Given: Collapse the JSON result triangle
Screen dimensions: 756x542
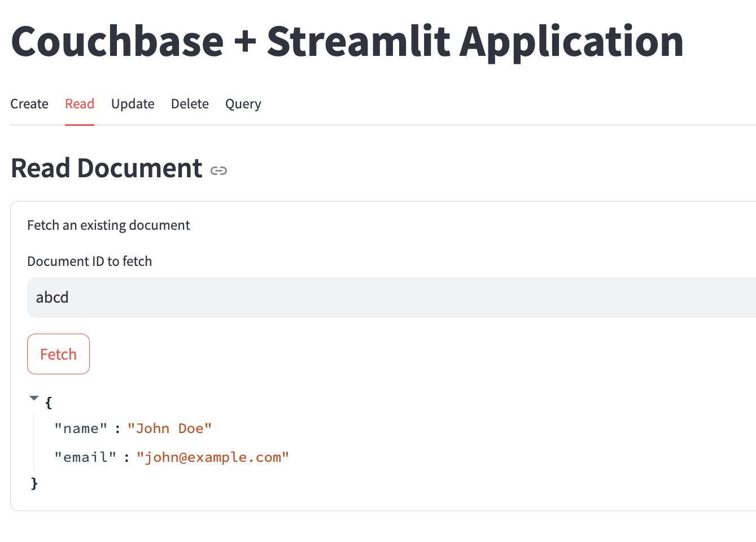Looking at the screenshot, I should pyautogui.click(x=34, y=399).
